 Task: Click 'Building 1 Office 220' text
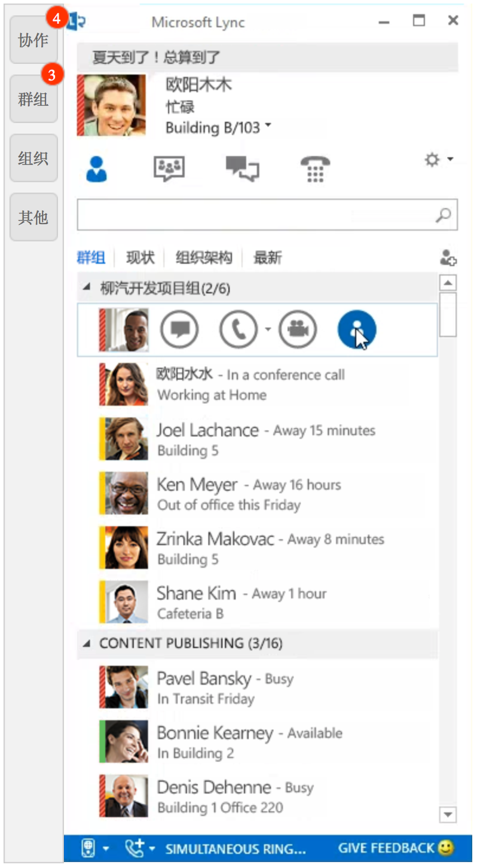pos(220,808)
